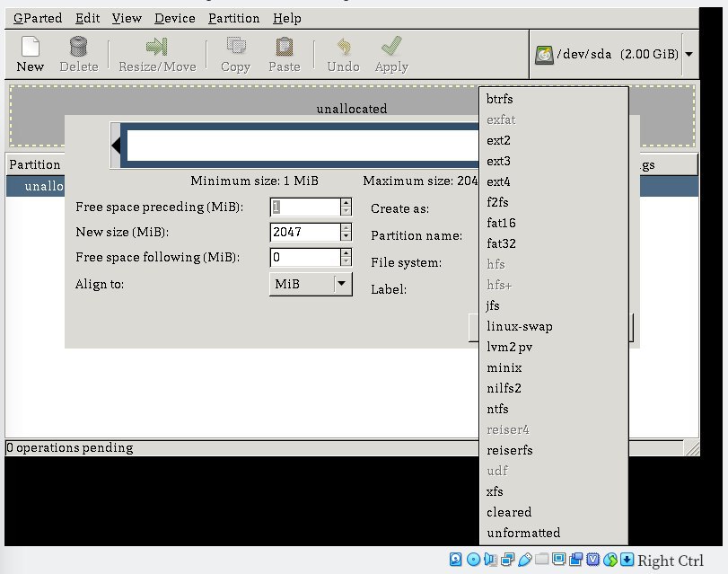Select nilfs2 file system
The image size is (728, 574).
[x=554, y=388]
